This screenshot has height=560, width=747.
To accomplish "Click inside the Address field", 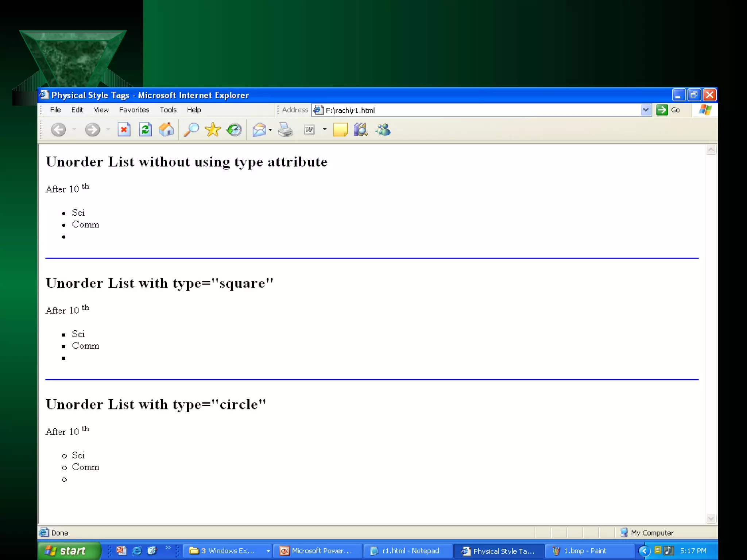I will pyautogui.click(x=474, y=110).
